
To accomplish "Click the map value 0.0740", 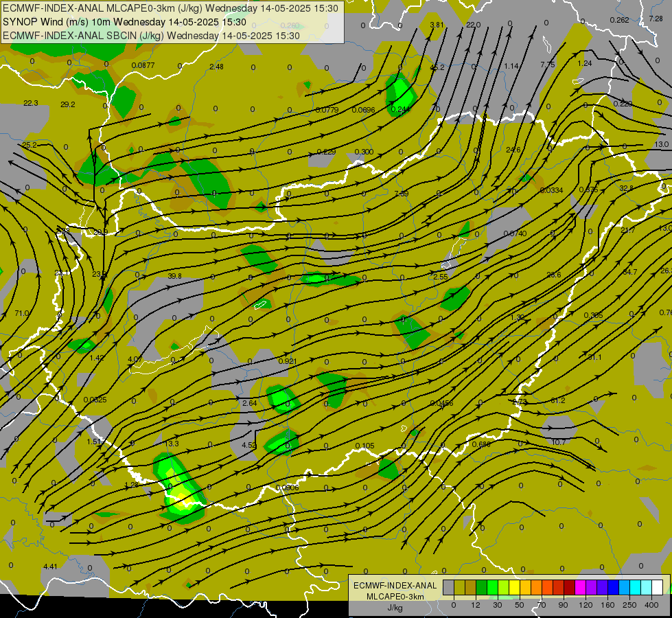I will tap(515, 233).
